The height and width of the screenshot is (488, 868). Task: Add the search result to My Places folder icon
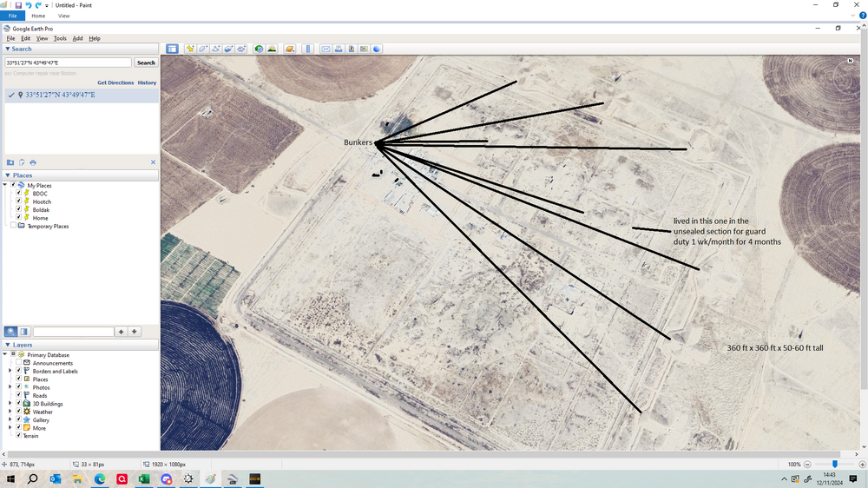10,162
